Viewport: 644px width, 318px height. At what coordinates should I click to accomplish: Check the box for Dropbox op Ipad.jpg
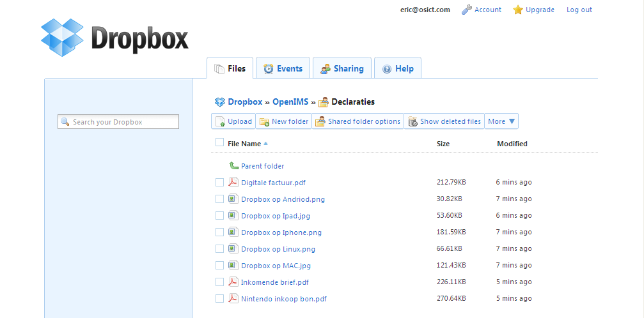pyautogui.click(x=220, y=215)
